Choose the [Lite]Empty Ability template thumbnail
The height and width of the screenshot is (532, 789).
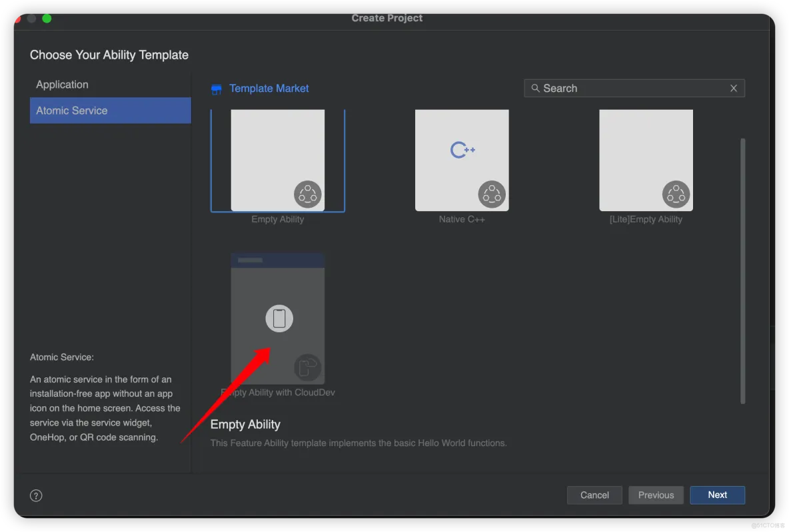click(646, 160)
